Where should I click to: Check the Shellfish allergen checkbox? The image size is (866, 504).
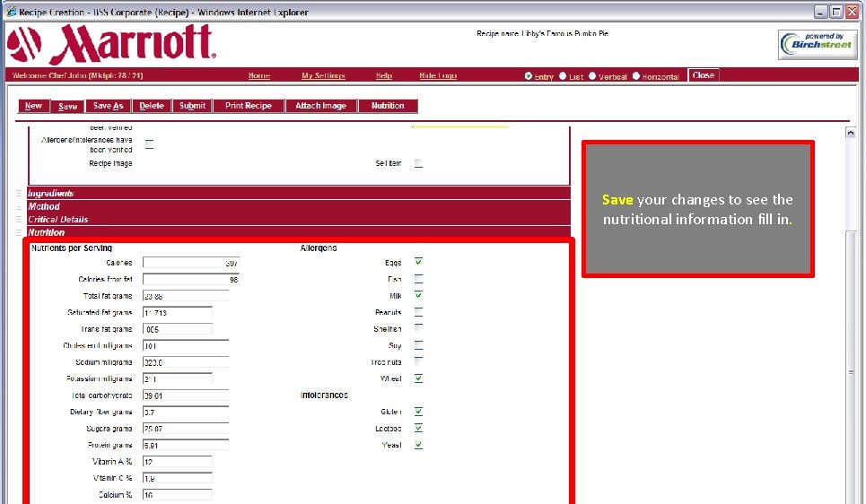coord(418,328)
